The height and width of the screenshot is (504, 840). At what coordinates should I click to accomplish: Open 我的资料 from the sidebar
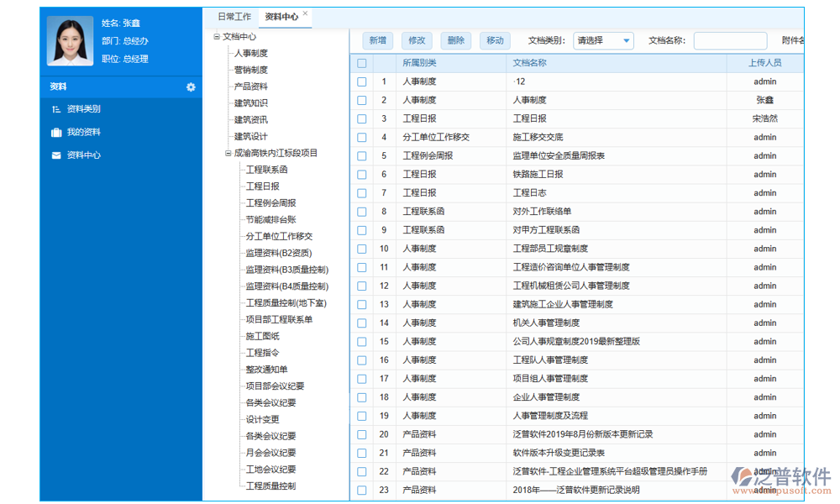pyautogui.click(x=72, y=132)
